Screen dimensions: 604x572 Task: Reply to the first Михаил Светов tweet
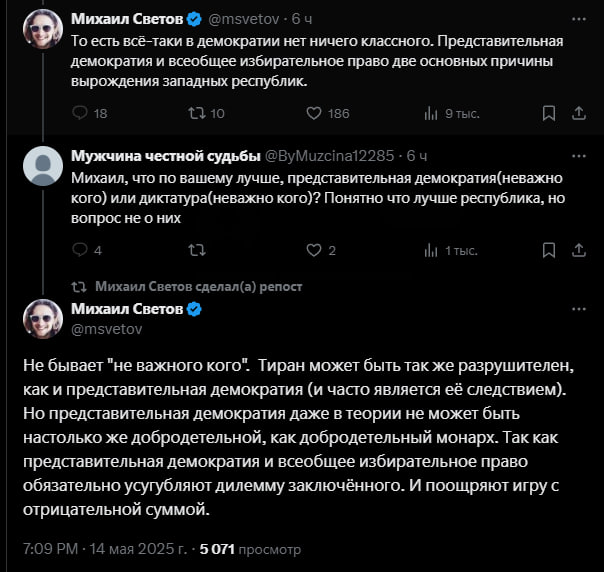tap(81, 114)
